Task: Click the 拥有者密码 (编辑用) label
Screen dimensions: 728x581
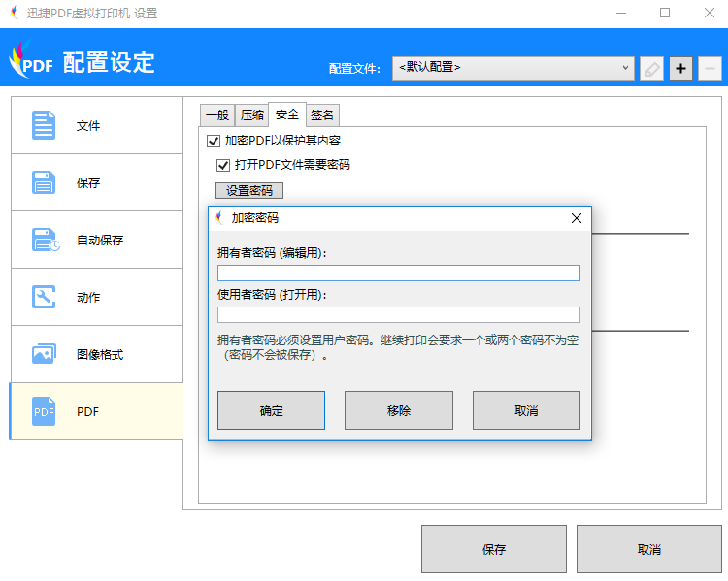Action: point(272,253)
